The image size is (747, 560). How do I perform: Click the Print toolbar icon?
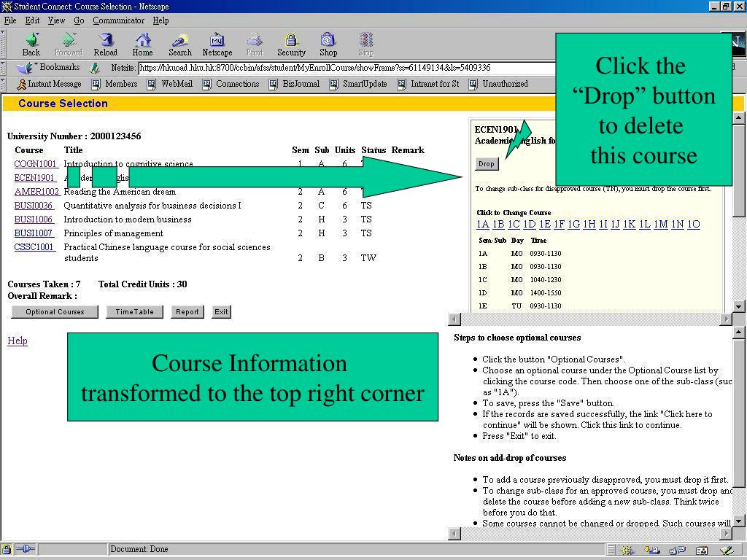[x=255, y=44]
